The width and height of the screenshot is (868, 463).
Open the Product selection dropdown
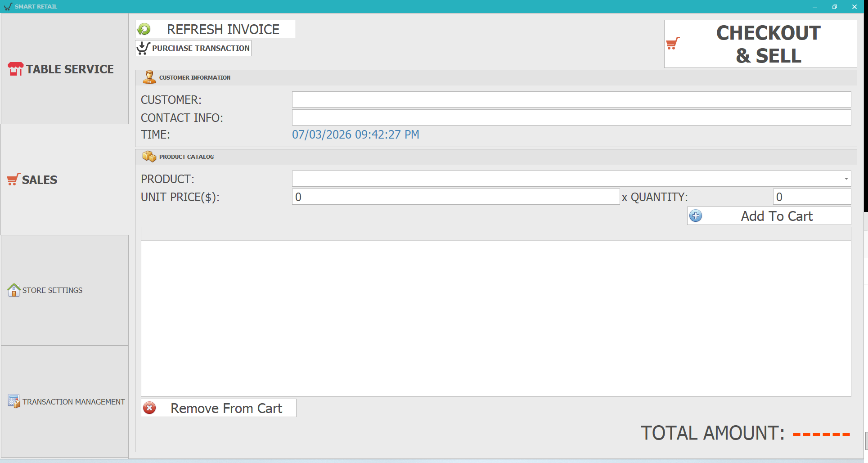[846, 179]
